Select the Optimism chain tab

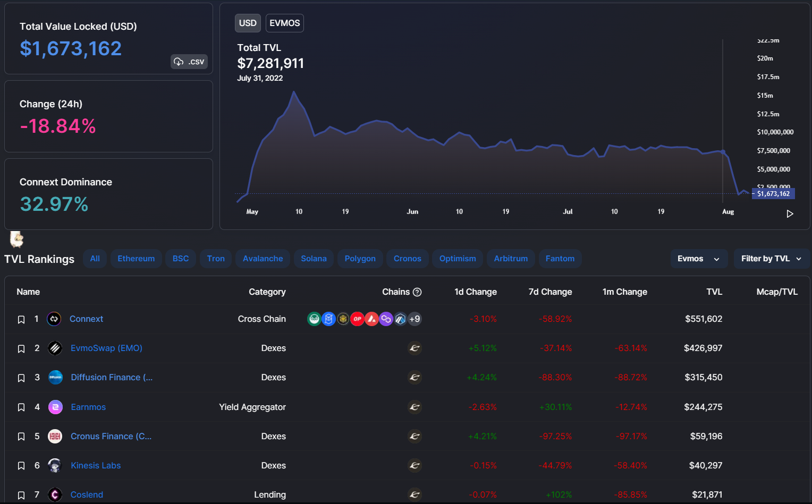(x=458, y=259)
